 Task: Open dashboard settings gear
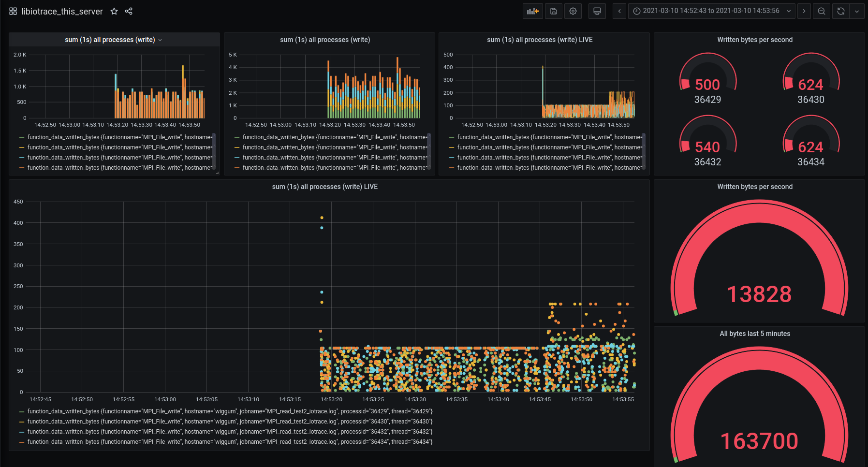pos(573,11)
